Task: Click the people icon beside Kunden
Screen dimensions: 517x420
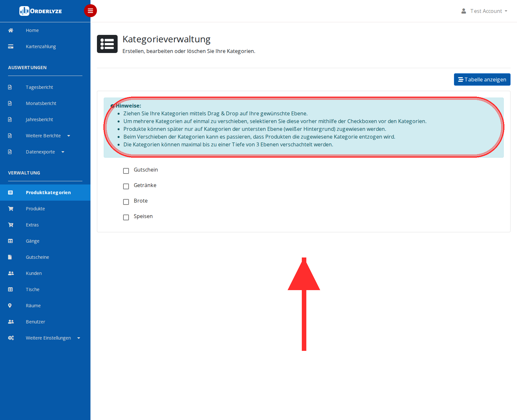Action: pos(11,273)
